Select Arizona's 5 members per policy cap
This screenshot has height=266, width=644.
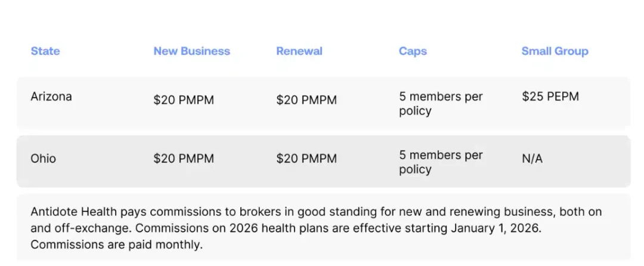coord(441,104)
